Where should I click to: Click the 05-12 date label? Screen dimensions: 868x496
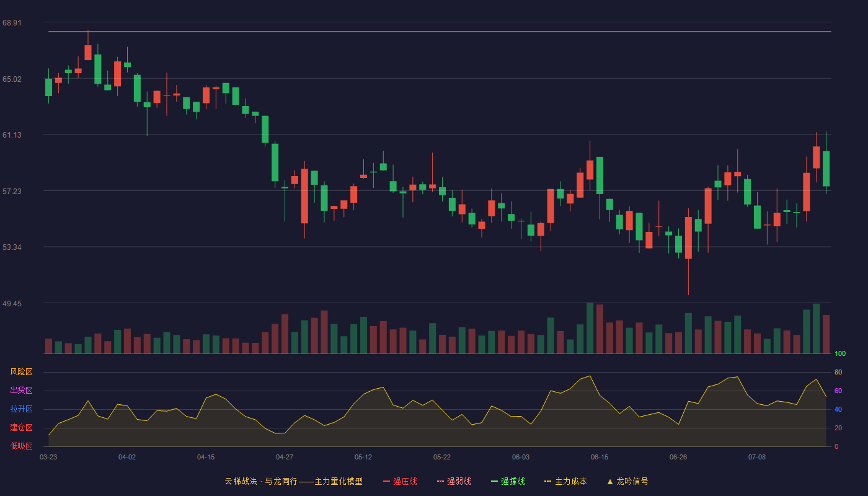(x=363, y=457)
